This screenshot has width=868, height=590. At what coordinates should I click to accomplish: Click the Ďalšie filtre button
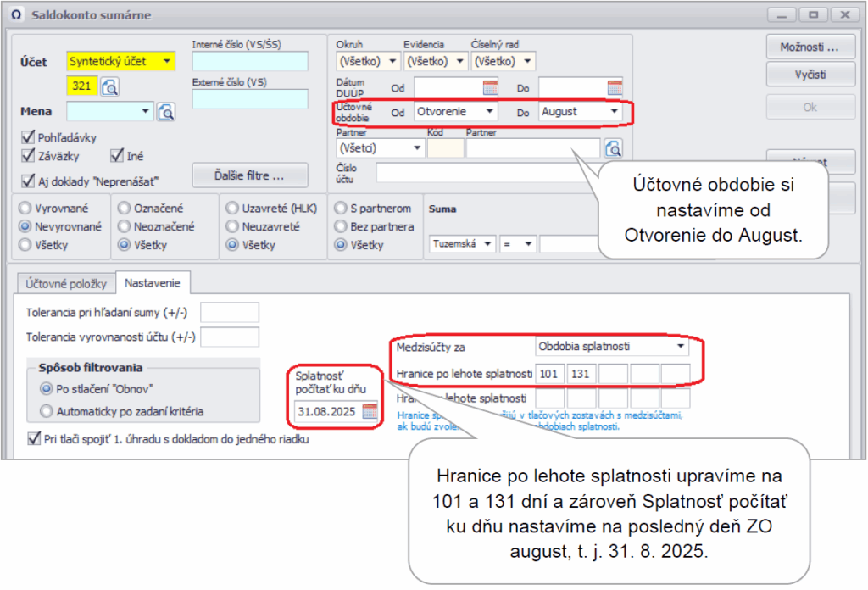click(248, 176)
